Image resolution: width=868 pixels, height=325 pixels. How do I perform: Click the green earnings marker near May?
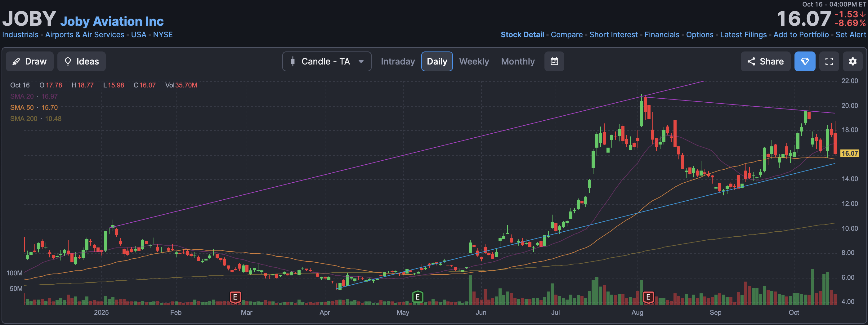click(418, 297)
